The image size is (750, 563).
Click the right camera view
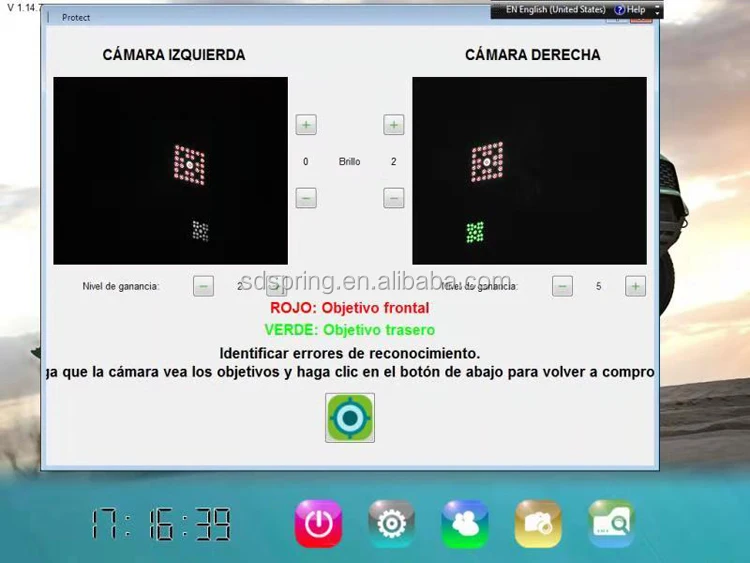(529, 171)
